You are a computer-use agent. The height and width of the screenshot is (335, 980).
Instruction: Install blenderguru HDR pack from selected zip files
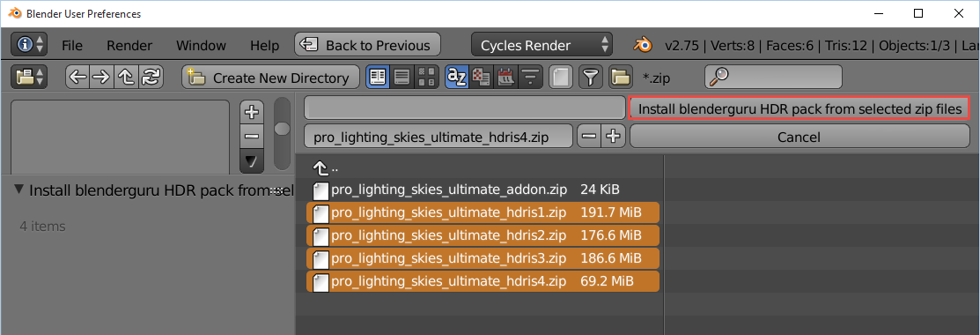point(799,109)
